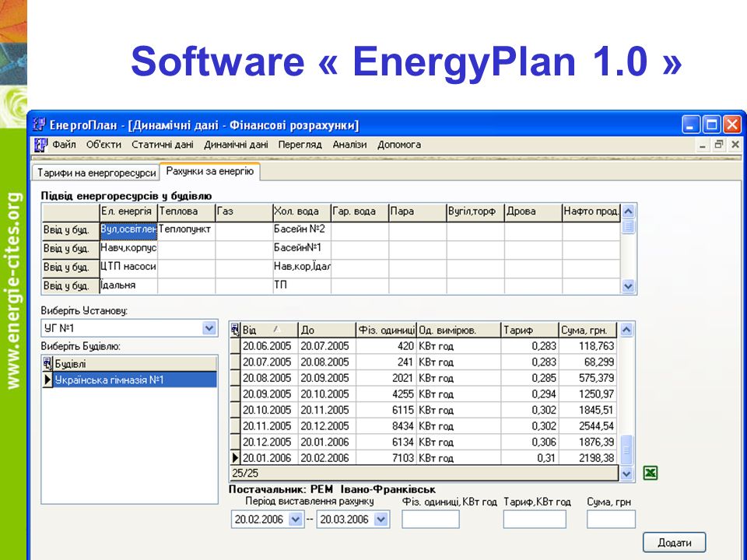Click the Нафто прод. column header
747x560 pixels.
tap(591, 212)
